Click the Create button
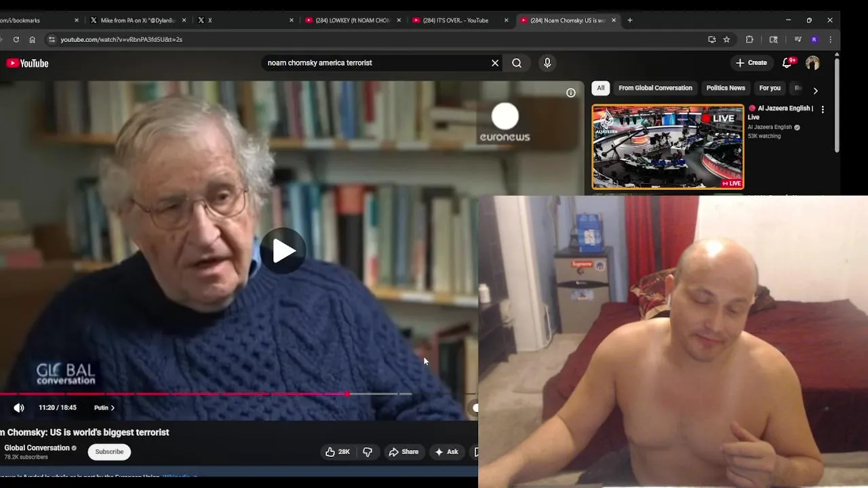 tap(751, 63)
